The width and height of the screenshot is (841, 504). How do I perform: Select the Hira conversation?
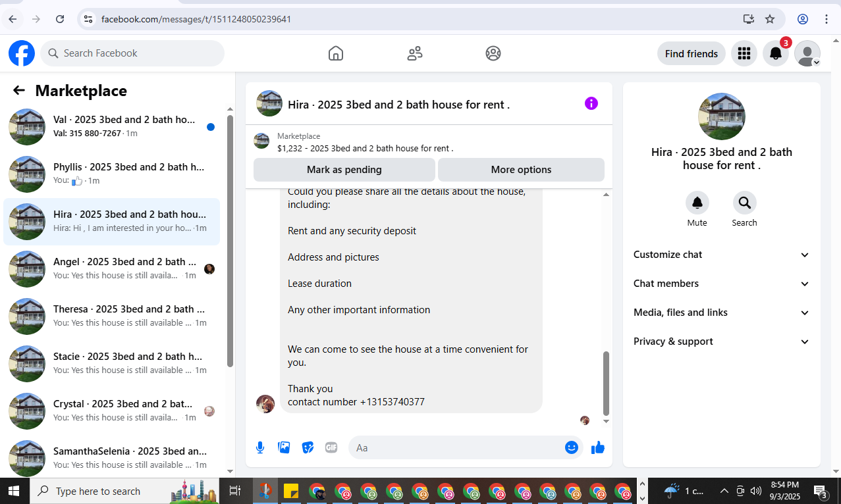[112, 222]
